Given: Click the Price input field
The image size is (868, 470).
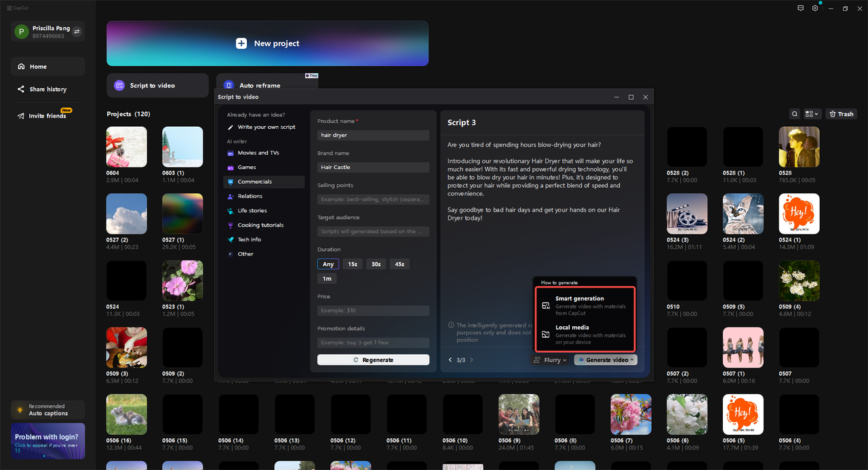Looking at the screenshot, I should (373, 311).
